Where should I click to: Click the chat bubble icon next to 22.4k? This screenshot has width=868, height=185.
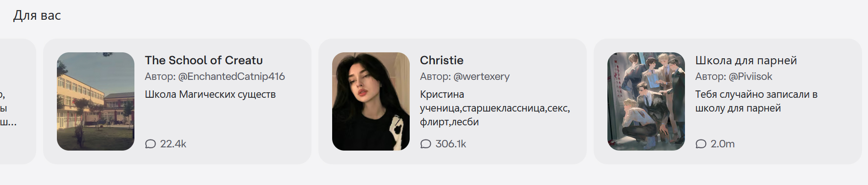[x=150, y=144]
